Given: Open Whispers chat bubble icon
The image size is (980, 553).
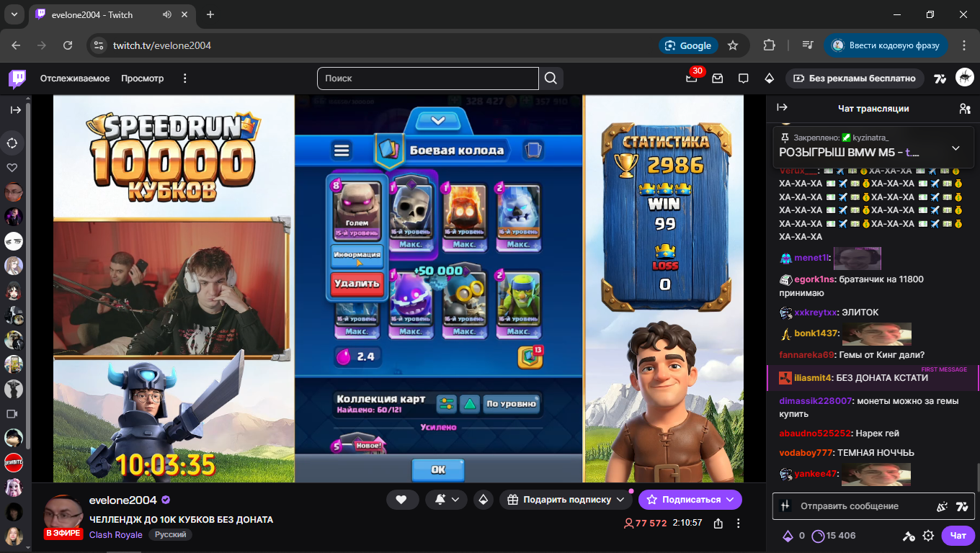Looking at the screenshot, I should tap(743, 78).
